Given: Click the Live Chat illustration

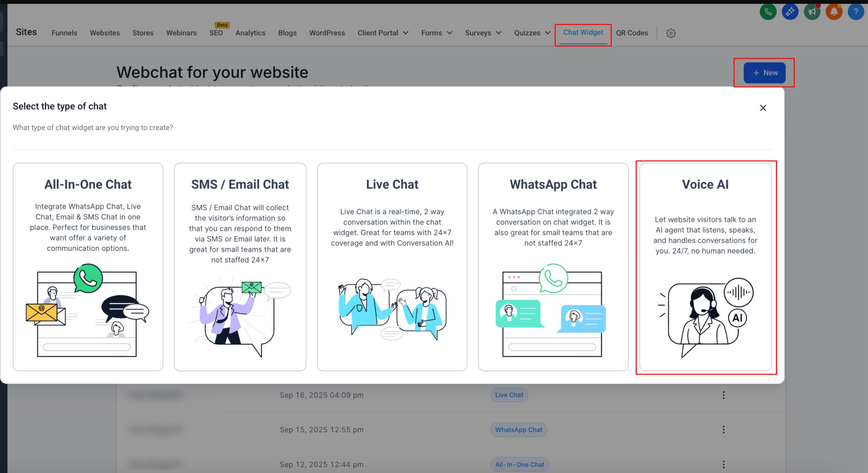Looking at the screenshot, I should point(392,310).
